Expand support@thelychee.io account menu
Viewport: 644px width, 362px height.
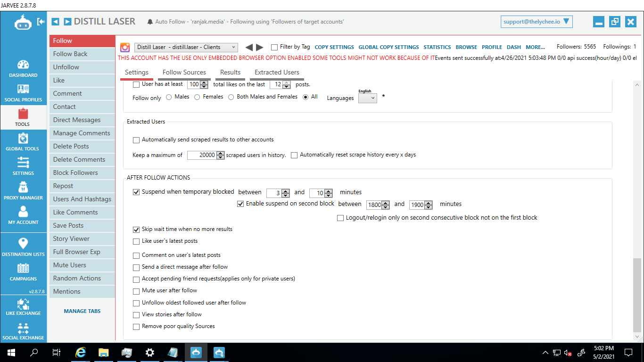tap(537, 21)
